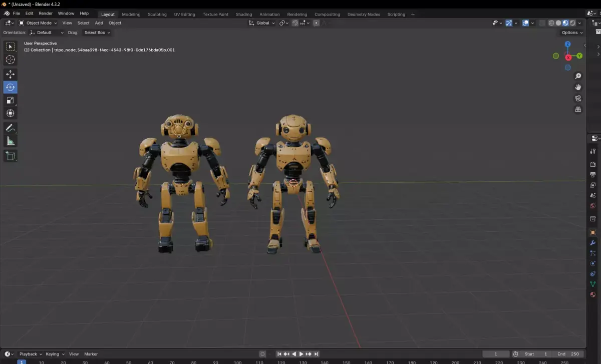Activate the Transform tool
The width and height of the screenshot is (601, 364).
10,113
